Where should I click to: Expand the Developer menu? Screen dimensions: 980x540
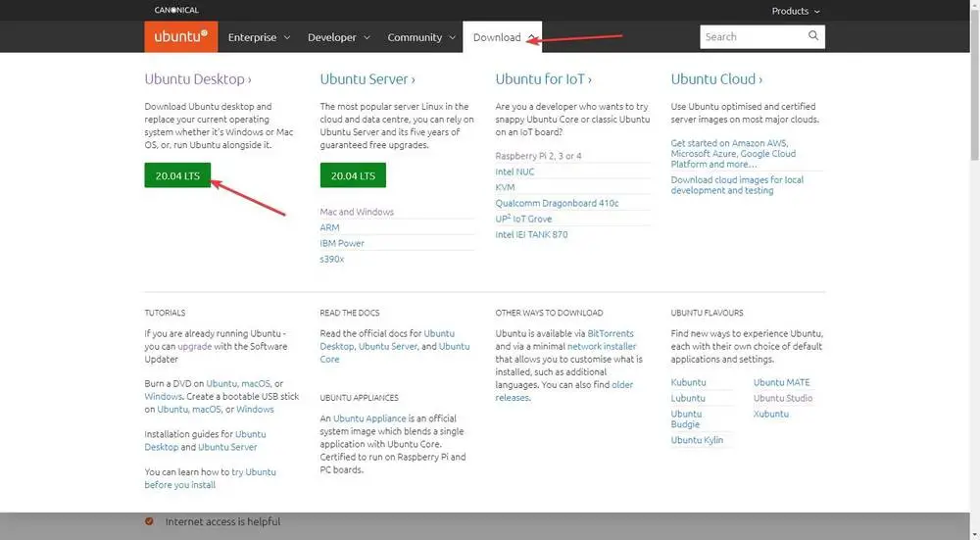click(339, 37)
